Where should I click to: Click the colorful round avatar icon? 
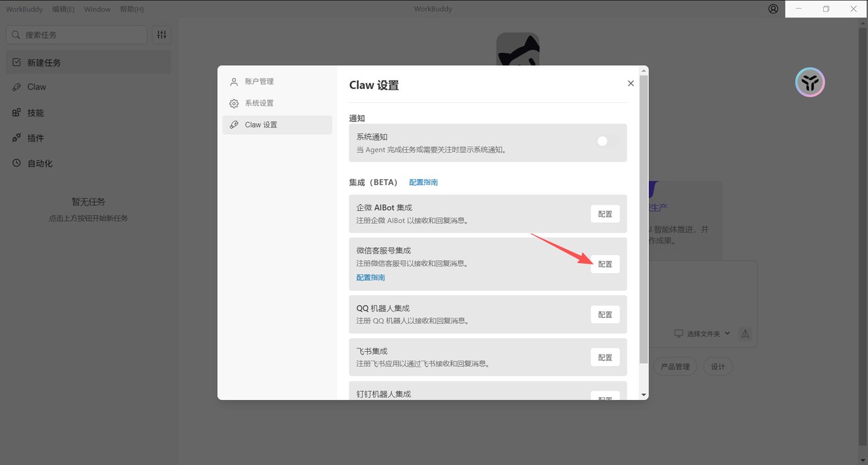coord(810,83)
